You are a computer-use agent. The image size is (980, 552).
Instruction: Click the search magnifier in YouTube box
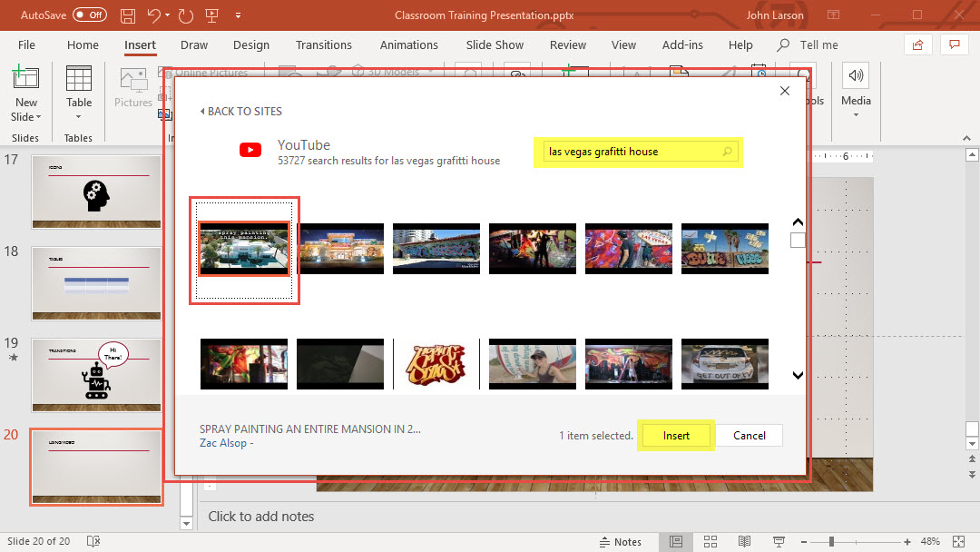[x=727, y=152]
